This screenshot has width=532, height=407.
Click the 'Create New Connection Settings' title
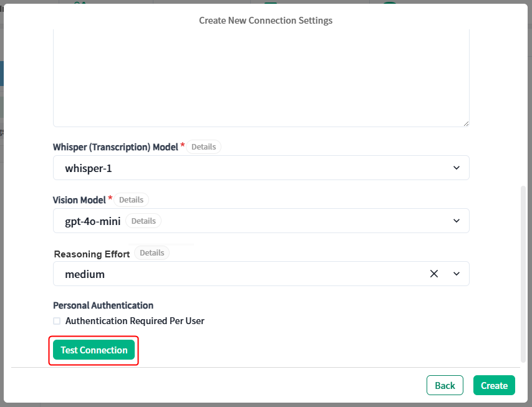pos(266,21)
